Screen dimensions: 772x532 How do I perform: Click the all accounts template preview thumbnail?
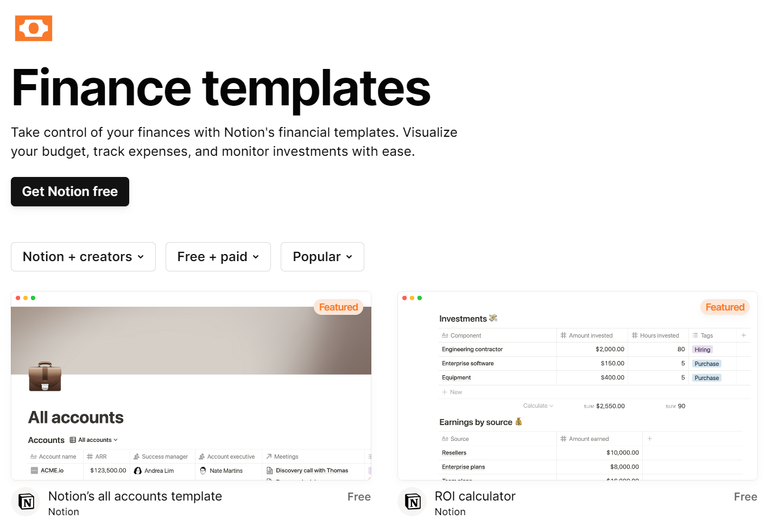click(191, 385)
